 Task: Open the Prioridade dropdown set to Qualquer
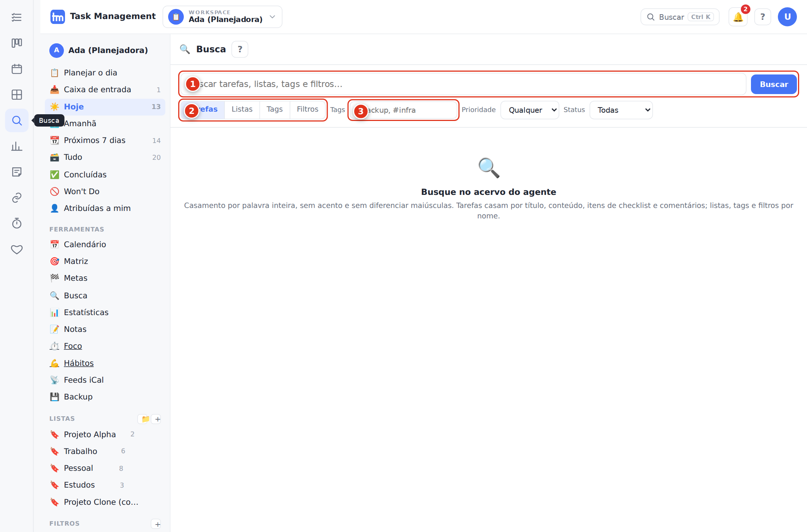530,110
